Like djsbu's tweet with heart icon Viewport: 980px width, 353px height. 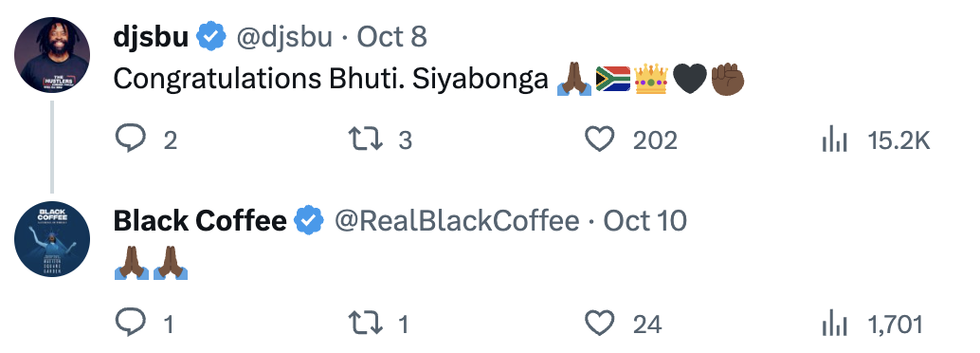(599, 139)
